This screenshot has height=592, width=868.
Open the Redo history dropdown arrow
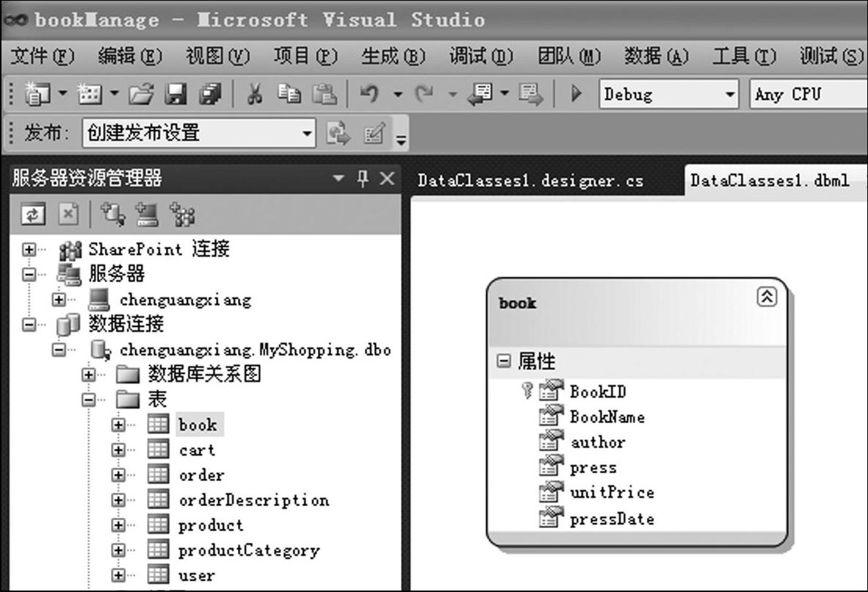452,94
